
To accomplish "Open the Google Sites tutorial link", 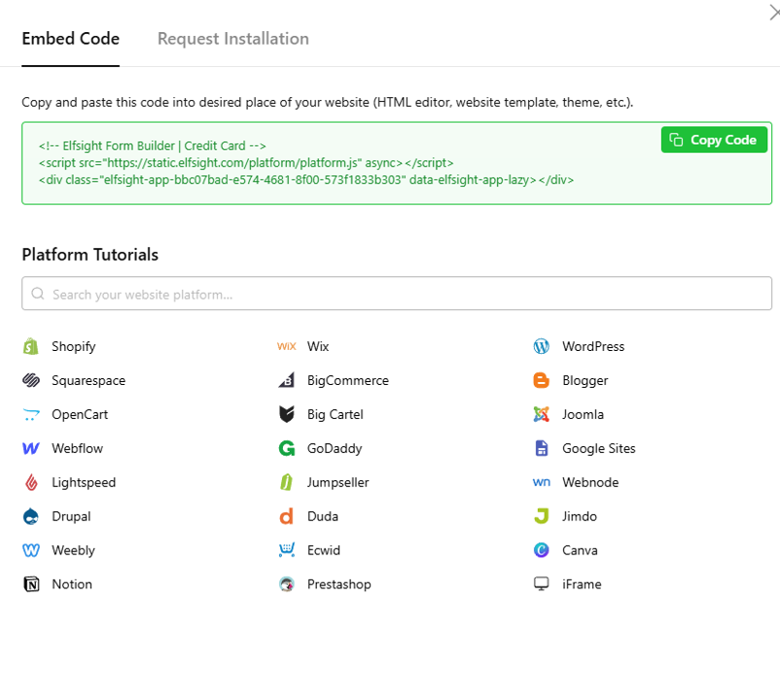I will coord(599,448).
